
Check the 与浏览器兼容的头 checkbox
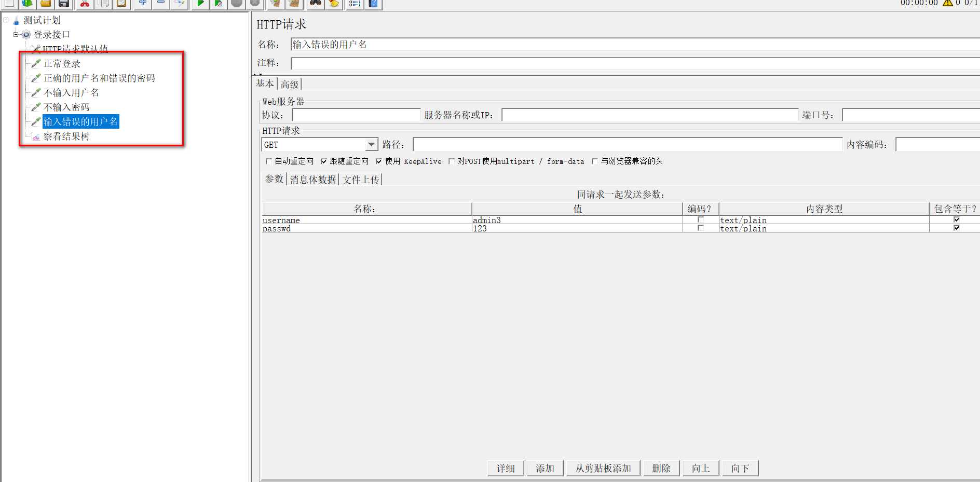594,161
